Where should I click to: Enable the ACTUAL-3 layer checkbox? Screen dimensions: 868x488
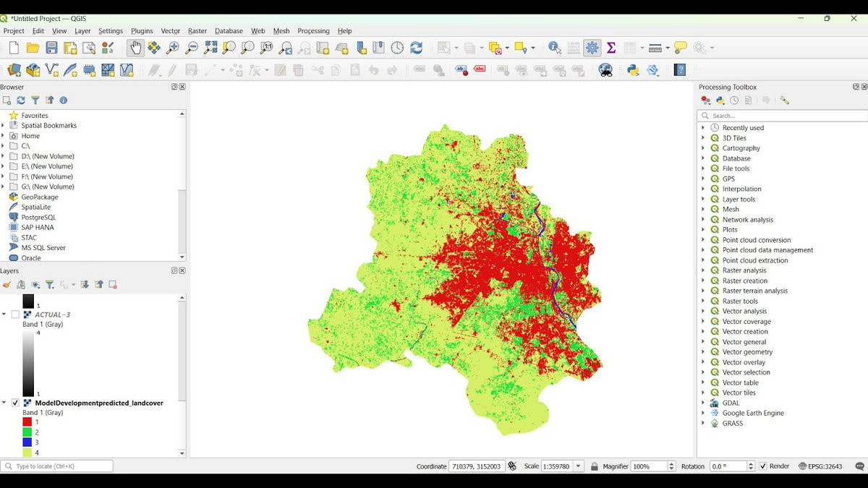click(15, 314)
